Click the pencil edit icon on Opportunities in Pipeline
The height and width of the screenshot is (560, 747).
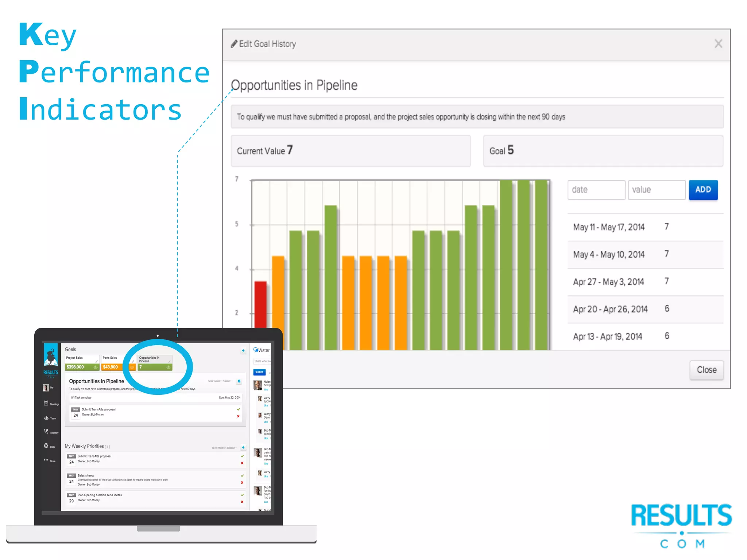coord(169,361)
